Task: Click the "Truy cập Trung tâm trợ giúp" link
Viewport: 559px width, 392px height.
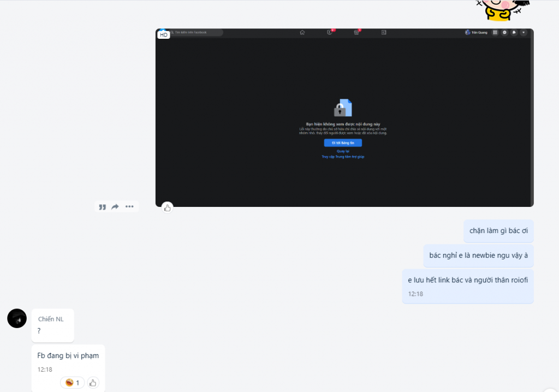Action: tap(343, 157)
